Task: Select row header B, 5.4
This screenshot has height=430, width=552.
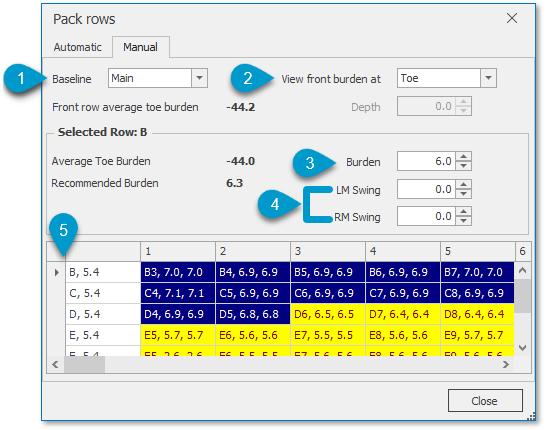Action: coord(103,272)
